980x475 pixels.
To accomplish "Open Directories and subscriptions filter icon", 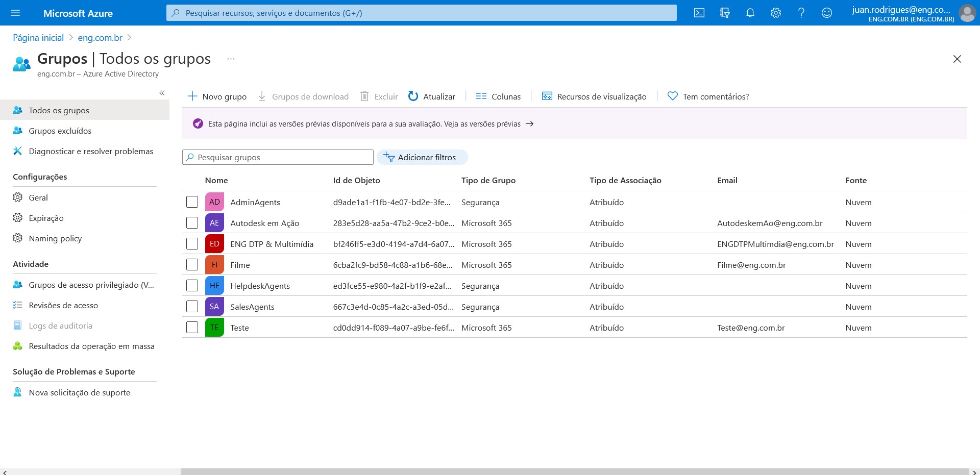I will coord(725,13).
